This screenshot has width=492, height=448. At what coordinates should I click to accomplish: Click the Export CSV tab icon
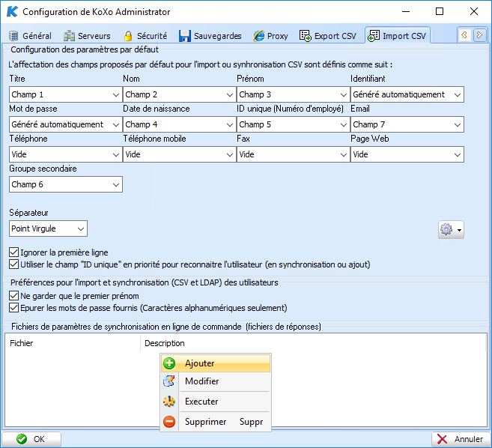[x=306, y=36]
